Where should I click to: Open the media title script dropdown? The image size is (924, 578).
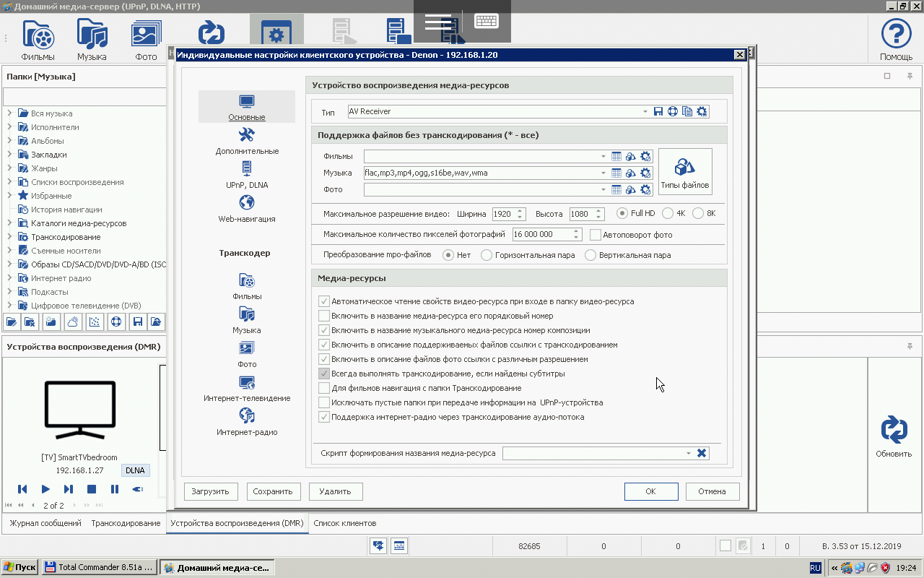coord(689,454)
